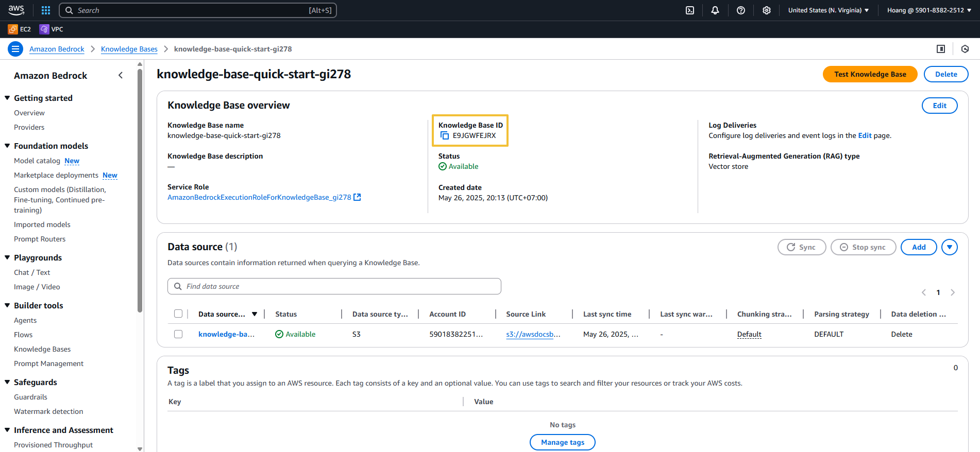Click the Default chunking strategy link
The image size is (980, 452).
tap(749, 334)
